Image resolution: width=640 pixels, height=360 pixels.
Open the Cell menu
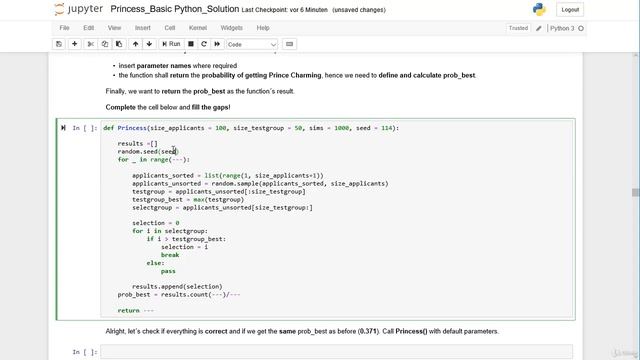(170, 28)
